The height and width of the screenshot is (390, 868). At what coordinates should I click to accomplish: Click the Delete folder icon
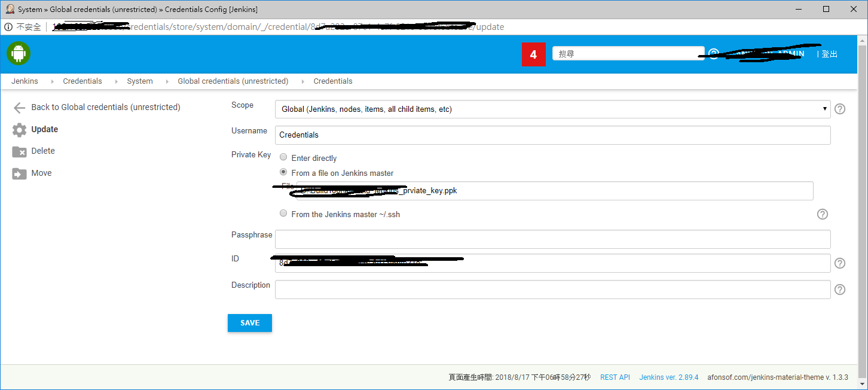click(19, 151)
